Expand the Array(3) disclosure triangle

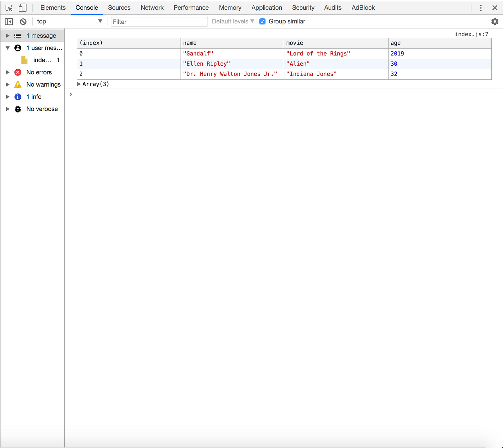[x=79, y=84]
